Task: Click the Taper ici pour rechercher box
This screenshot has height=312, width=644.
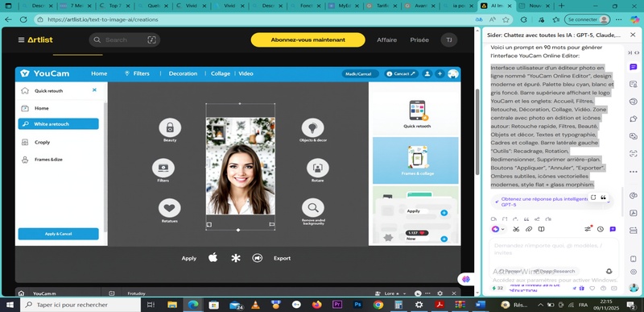Action: click(80, 305)
